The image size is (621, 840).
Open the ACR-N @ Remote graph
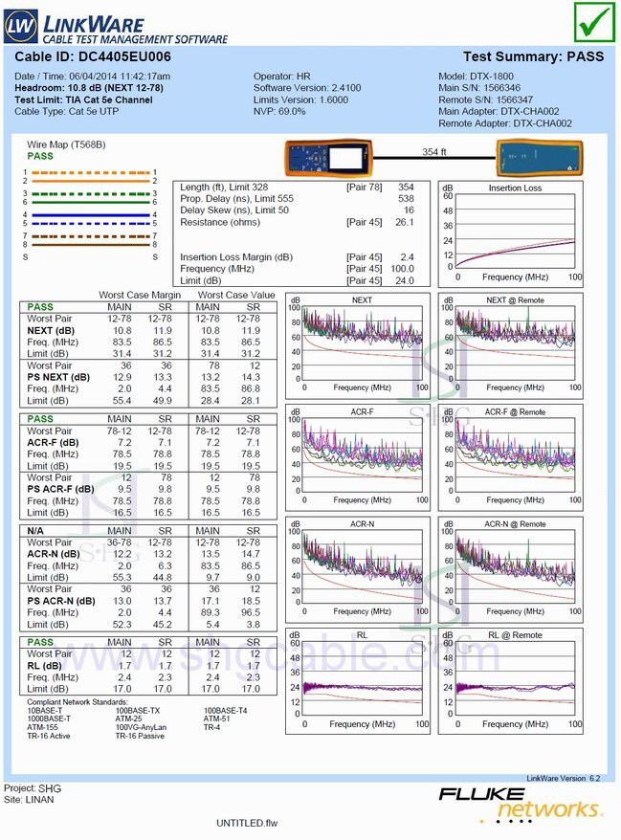coord(511,569)
